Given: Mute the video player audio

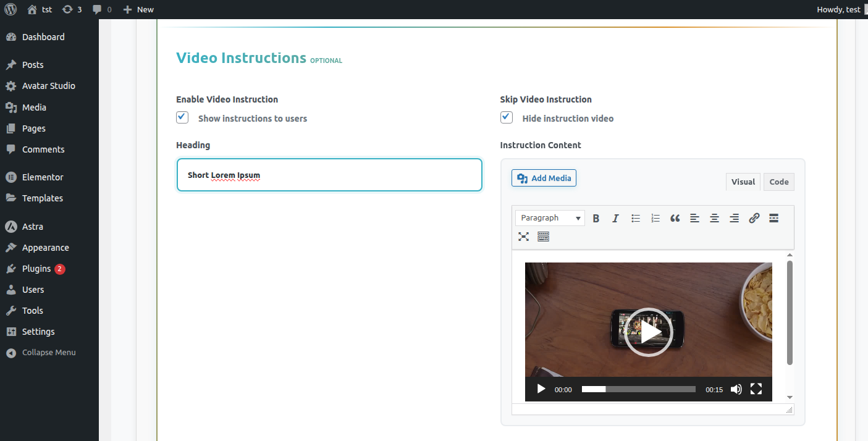Looking at the screenshot, I should tap(736, 389).
